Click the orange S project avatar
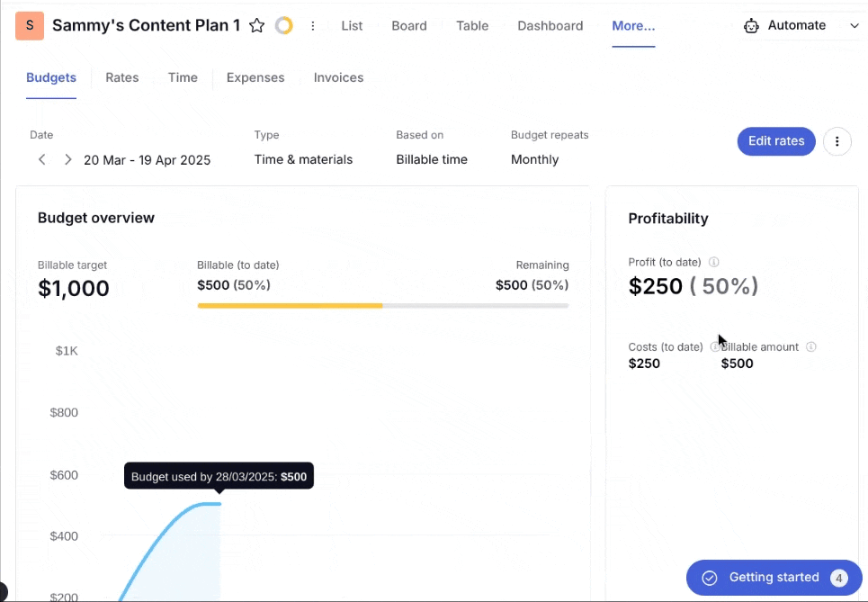This screenshot has width=868, height=602. [30, 25]
